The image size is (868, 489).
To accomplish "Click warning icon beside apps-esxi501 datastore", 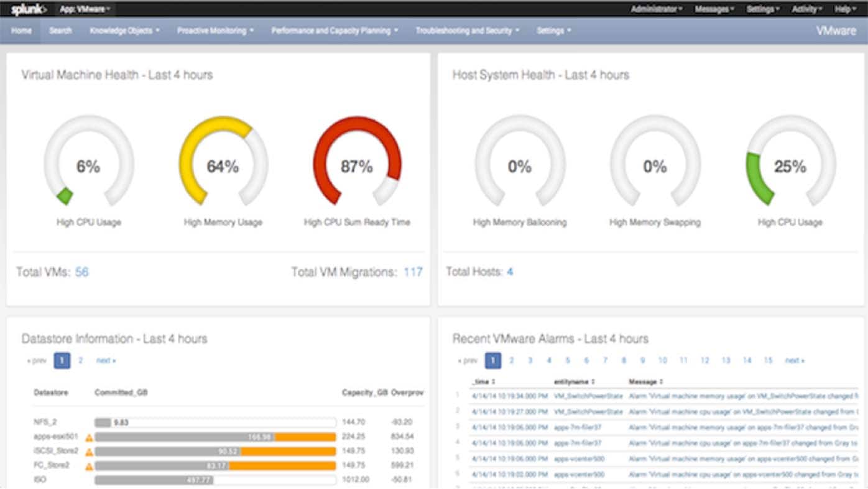I will (x=89, y=437).
